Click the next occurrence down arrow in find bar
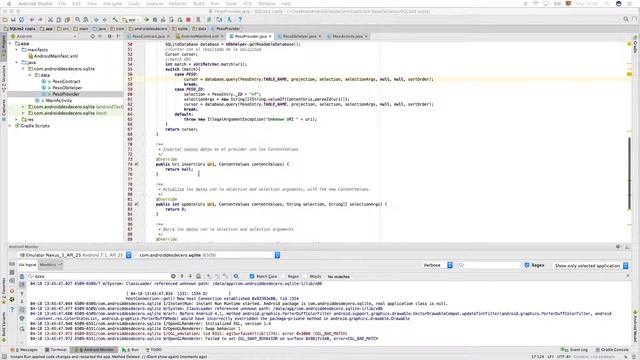Screen dimensions: 640x360 point(190,276)
